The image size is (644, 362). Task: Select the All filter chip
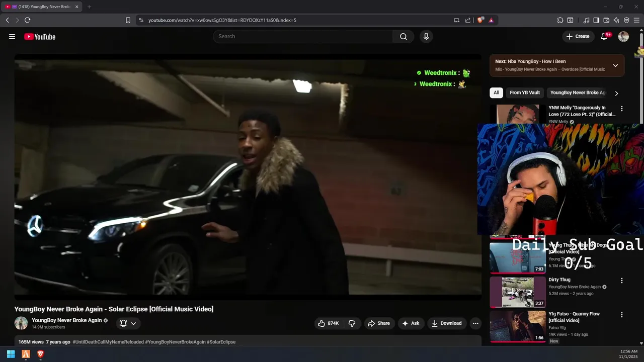(496, 93)
